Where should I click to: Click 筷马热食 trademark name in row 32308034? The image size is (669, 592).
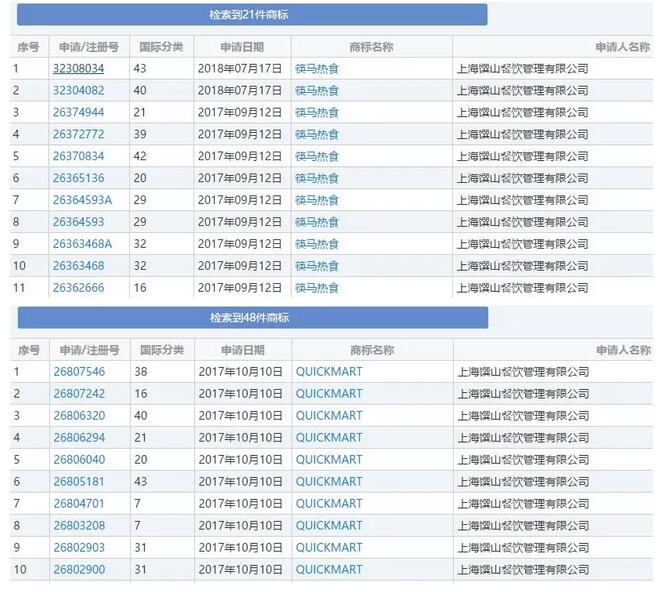click(x=317, y=69)
